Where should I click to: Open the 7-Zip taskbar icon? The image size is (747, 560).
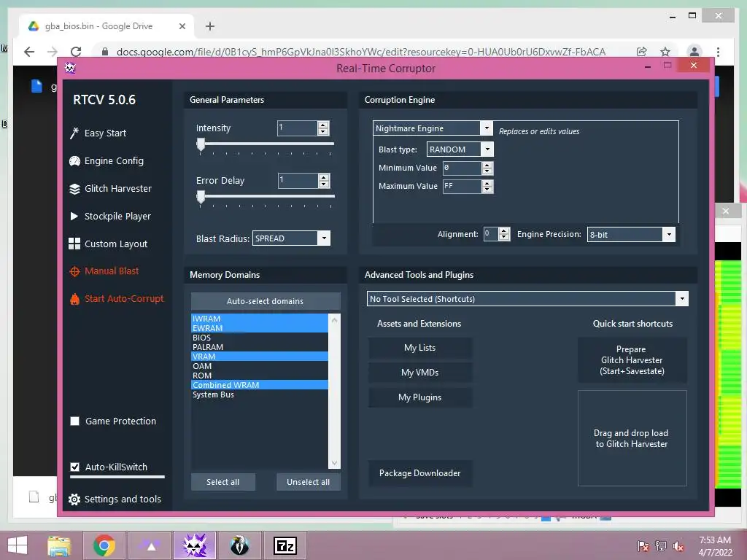(x=285, y=545)
